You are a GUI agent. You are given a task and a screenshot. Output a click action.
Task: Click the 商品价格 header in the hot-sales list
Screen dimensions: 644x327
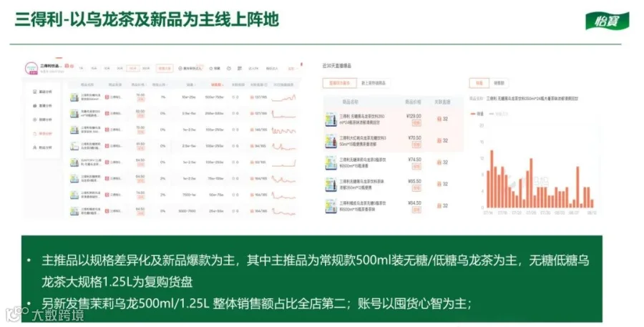click(x=413, y=102)
